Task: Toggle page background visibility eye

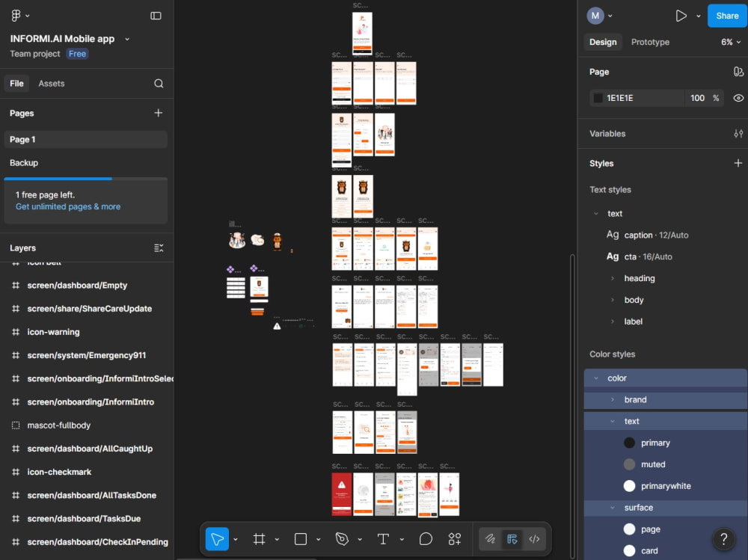Action: point(738,98)
